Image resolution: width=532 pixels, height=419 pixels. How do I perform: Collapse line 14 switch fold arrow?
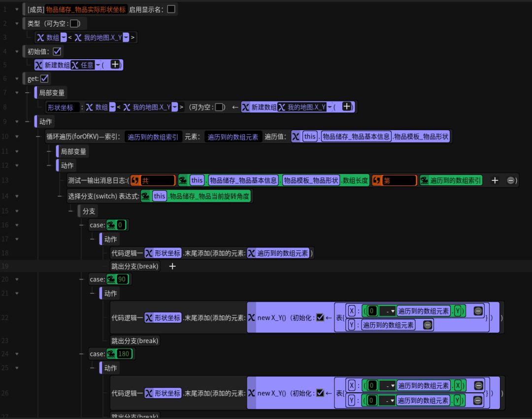point(17,196)
